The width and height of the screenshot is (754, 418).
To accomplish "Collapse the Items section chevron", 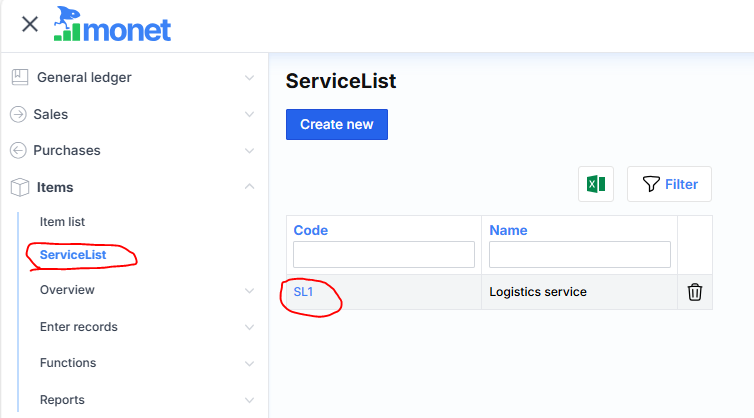I will coord(249,187).
